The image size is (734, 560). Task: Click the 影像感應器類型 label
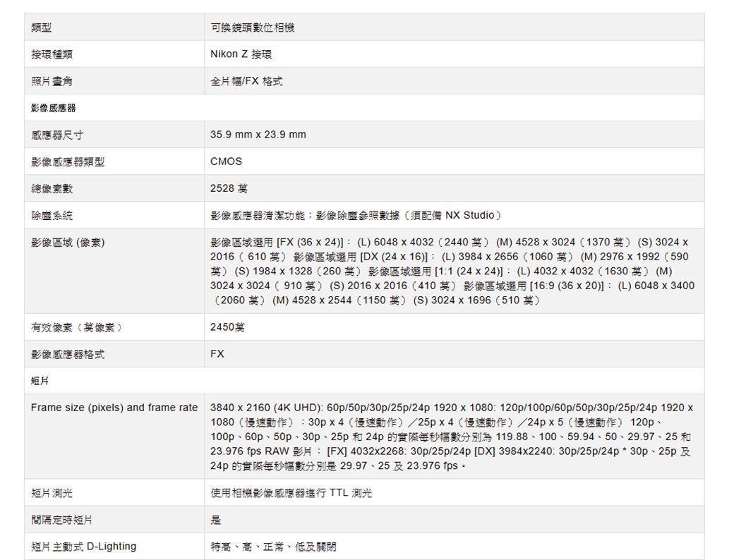pos(68,162)
